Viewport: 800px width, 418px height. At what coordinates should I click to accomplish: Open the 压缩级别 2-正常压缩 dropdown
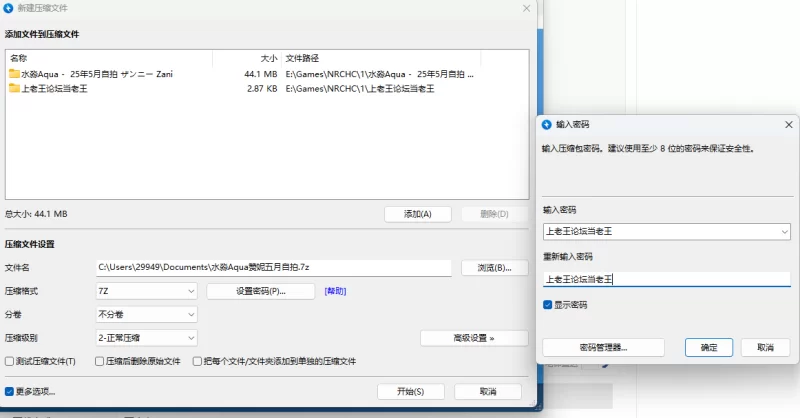tap(146, 338)
